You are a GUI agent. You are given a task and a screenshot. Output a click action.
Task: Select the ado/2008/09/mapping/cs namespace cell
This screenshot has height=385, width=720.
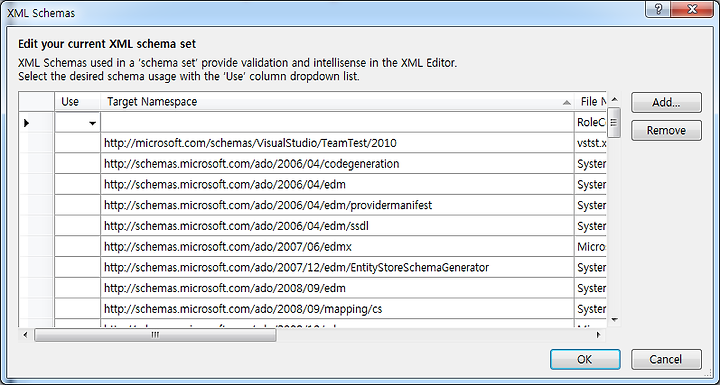coord(338,309)
